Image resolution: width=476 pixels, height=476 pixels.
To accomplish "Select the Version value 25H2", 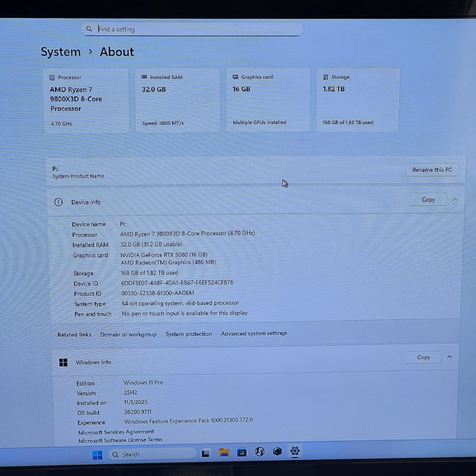I will [131, 392].
